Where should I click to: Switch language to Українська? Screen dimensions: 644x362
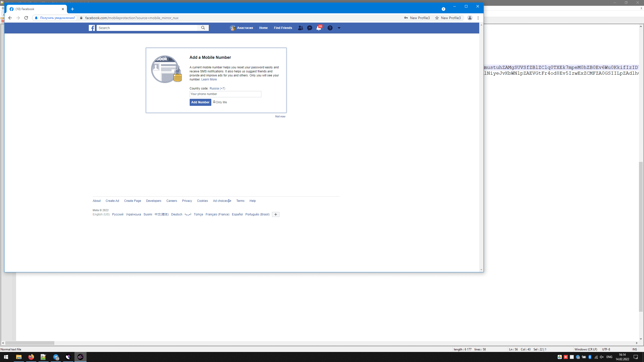click(133, 214)
